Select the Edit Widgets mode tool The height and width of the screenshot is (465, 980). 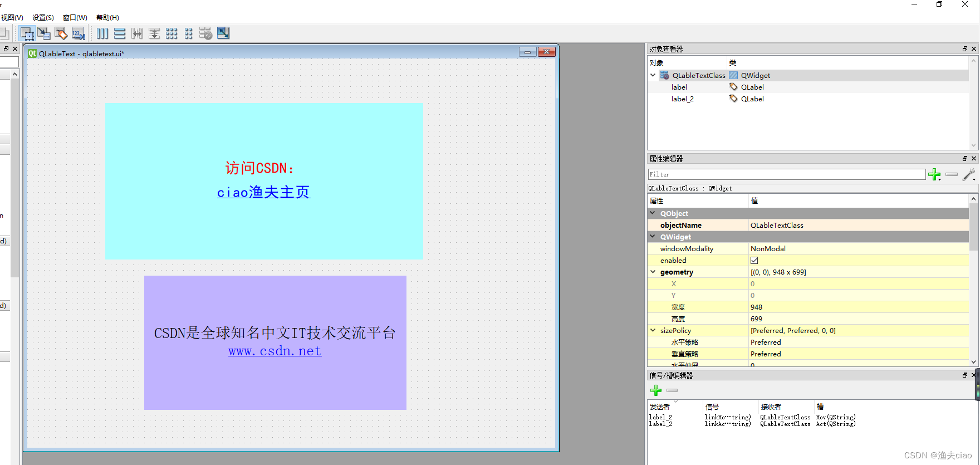click(27, 33)
